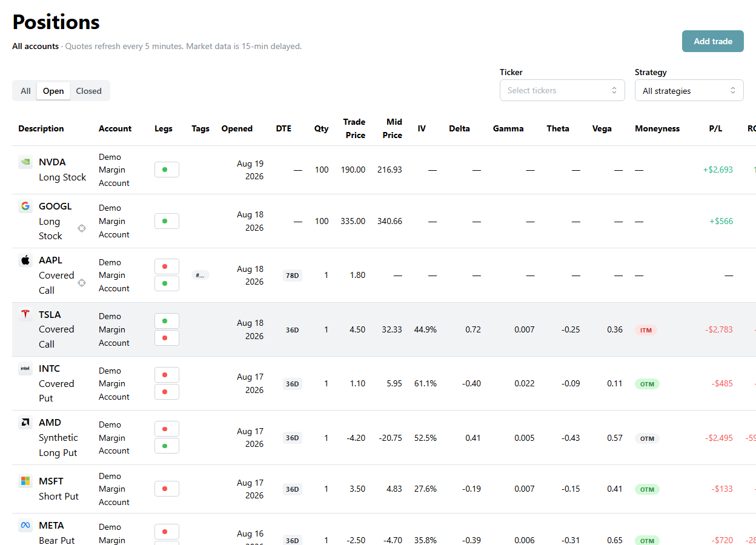Sort by the Delta column header
756x545 pixels.
tap(459, 128)
